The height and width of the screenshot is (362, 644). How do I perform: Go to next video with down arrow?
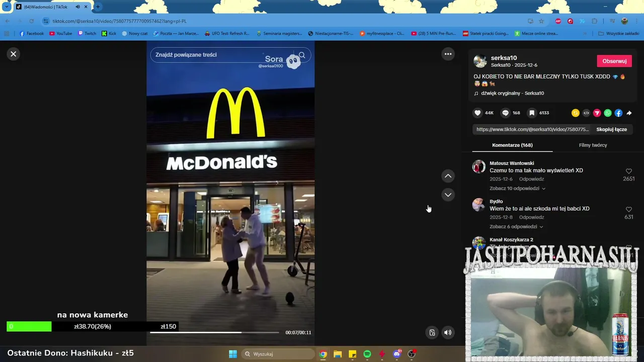pos(448,195)
